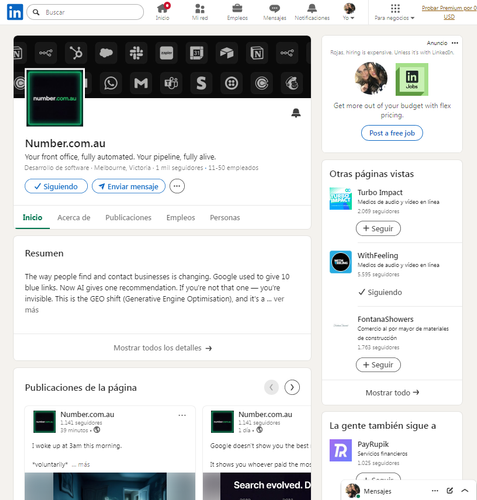Expand the Mensajes chat panel chevron
This screenshot has width=477, height=500.
tap(465, 491)
